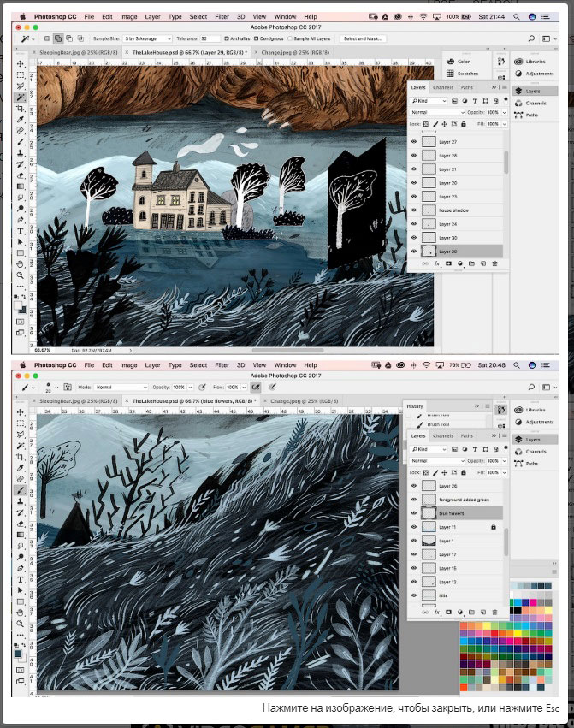The height and width of the screenshot is (728, 574).
Task: Open the History panel tab
Action: pyautogui.click(x=415, y=406)
